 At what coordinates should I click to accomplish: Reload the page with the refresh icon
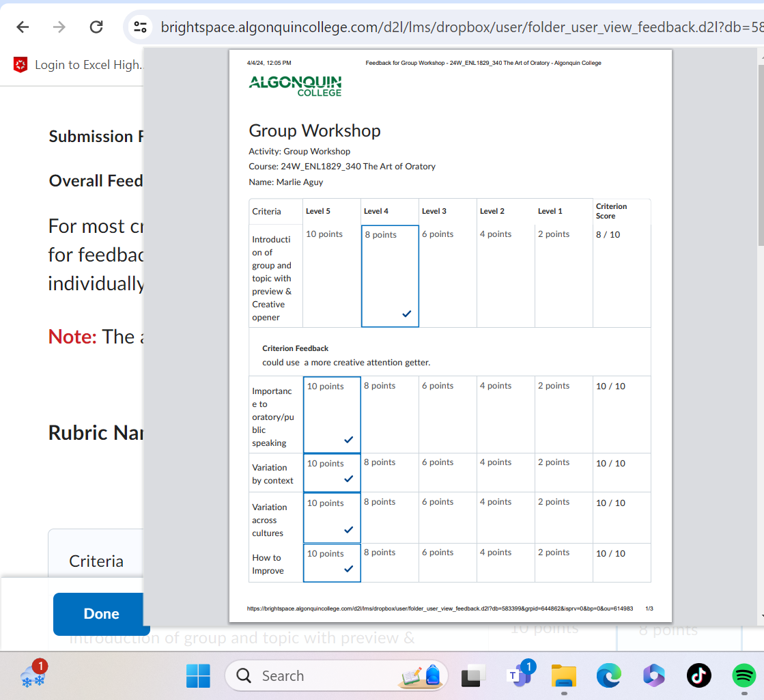point(96,27)
